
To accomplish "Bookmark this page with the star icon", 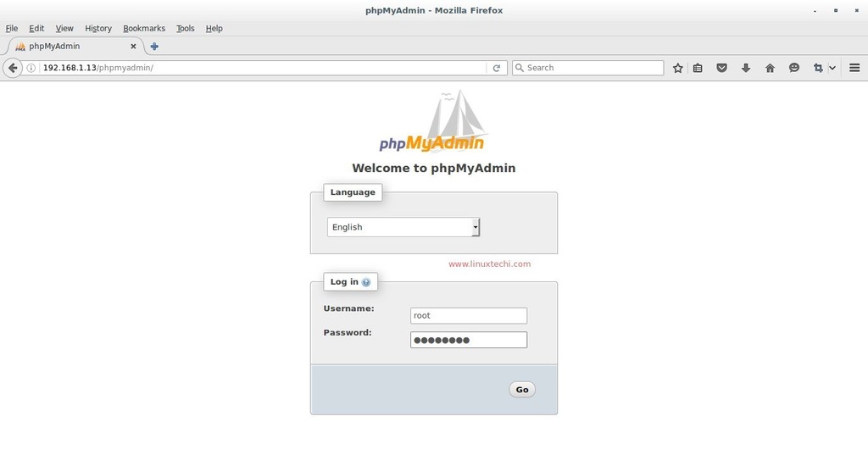I will (x=677, y=68).
